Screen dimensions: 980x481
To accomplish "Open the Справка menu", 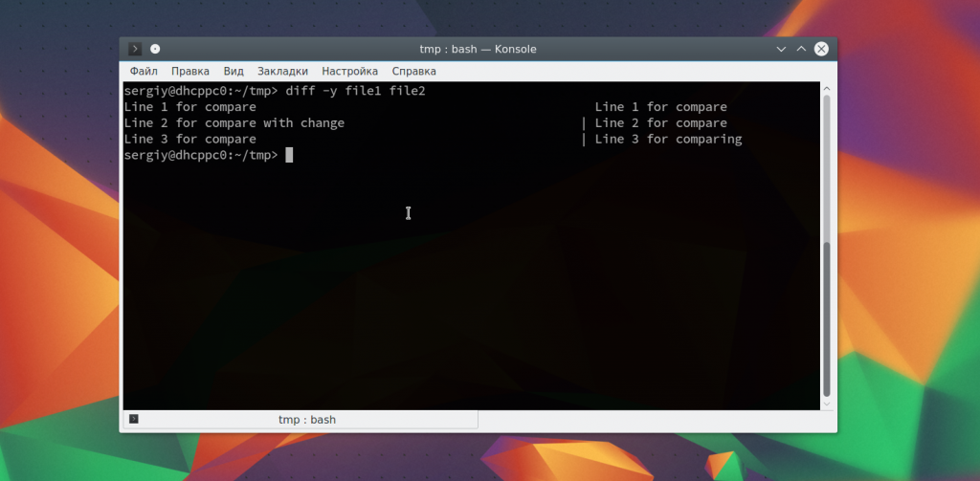I will [x=413, y=71].
